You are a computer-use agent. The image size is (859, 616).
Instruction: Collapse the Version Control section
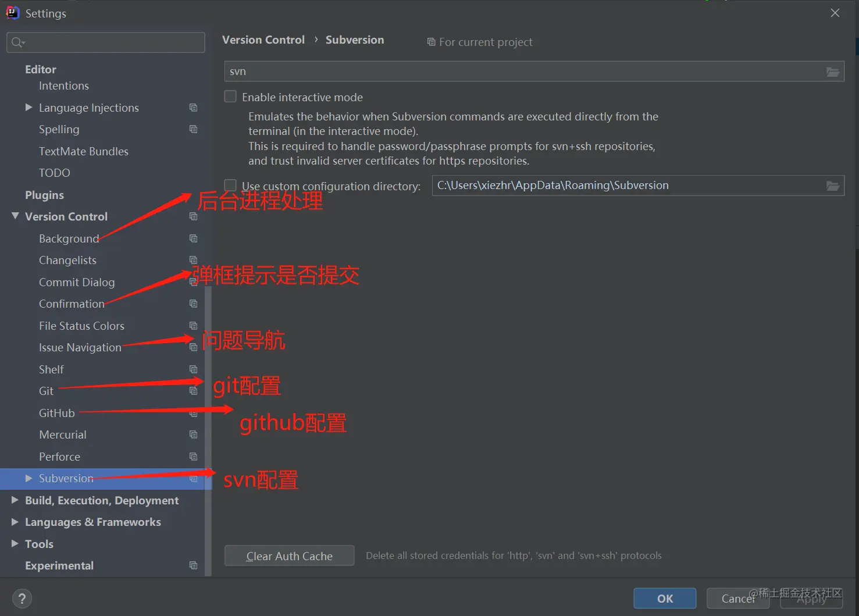[x=15, y=216]
